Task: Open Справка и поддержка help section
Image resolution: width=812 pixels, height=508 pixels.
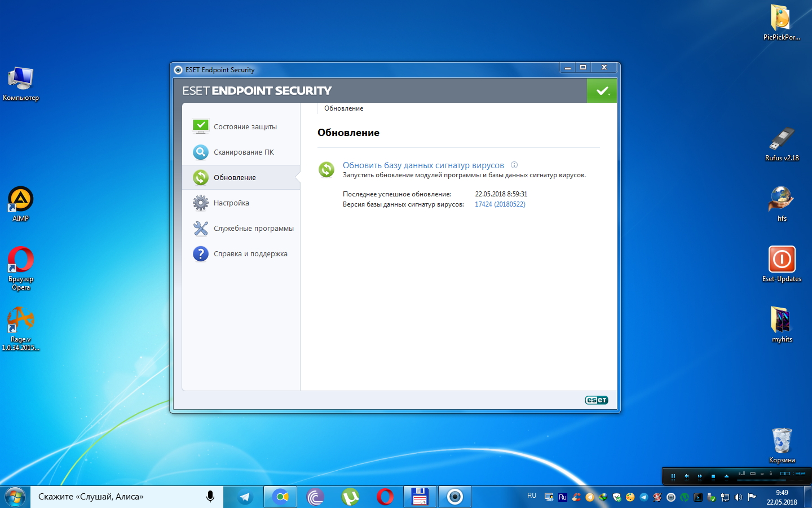Action: [x=241, y=253]
